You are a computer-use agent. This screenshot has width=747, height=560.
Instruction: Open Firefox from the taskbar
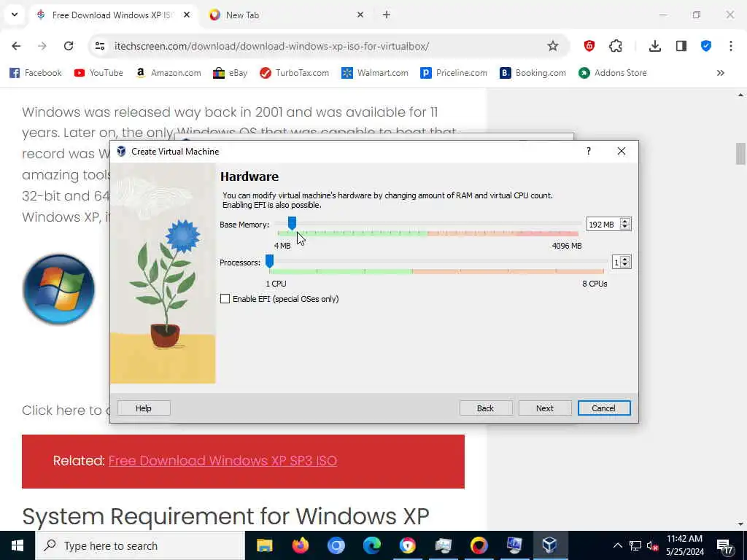(x=300, y=545)
